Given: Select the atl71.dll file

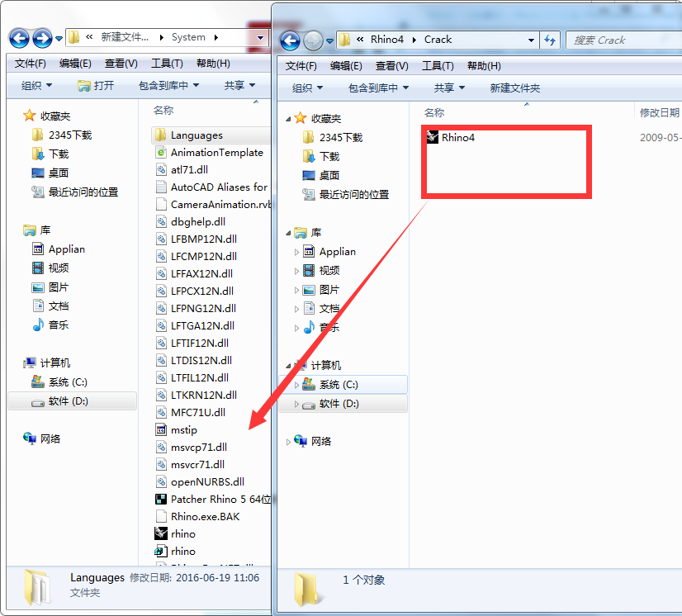Looking at the screenshot, I should 182,169.
